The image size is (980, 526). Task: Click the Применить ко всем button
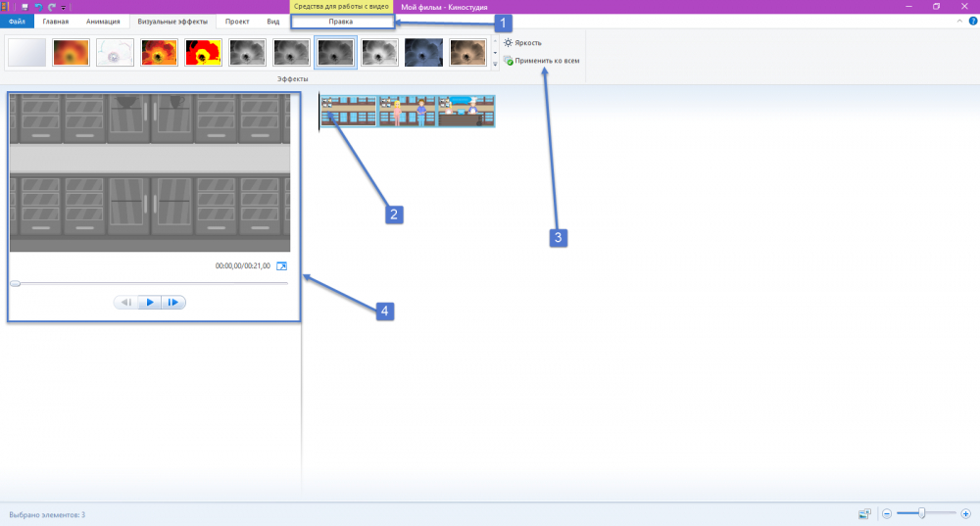click(541, 61)
